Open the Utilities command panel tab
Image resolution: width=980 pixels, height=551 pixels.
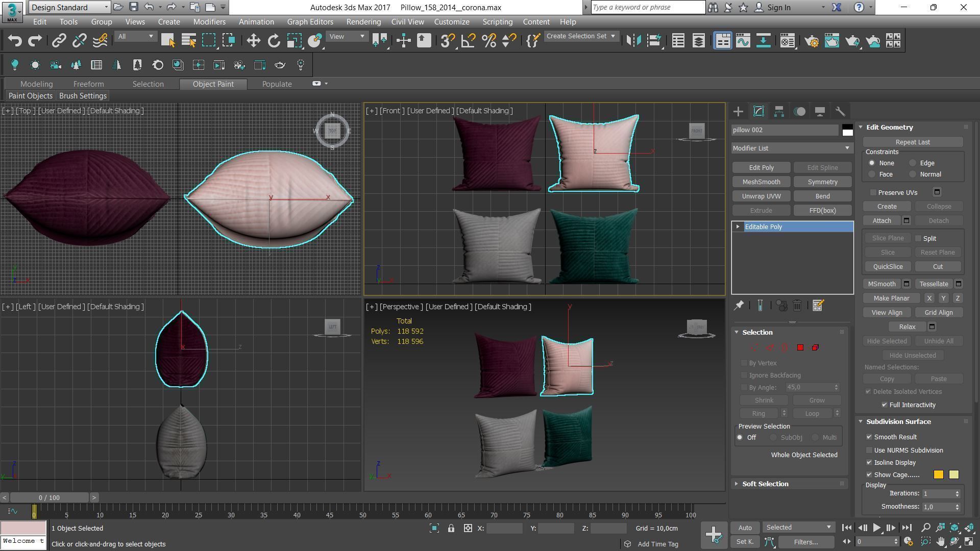(x=840, y=111)
